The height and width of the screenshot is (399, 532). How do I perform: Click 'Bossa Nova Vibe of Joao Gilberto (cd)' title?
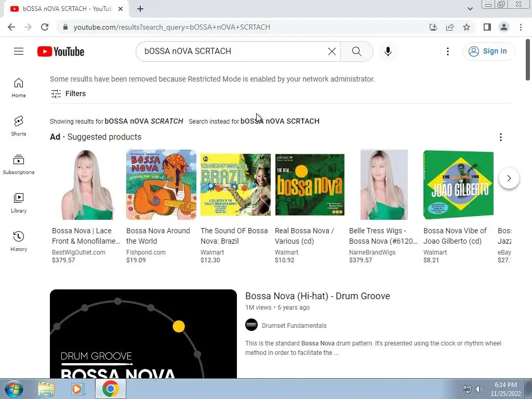(x=455, y=236)
